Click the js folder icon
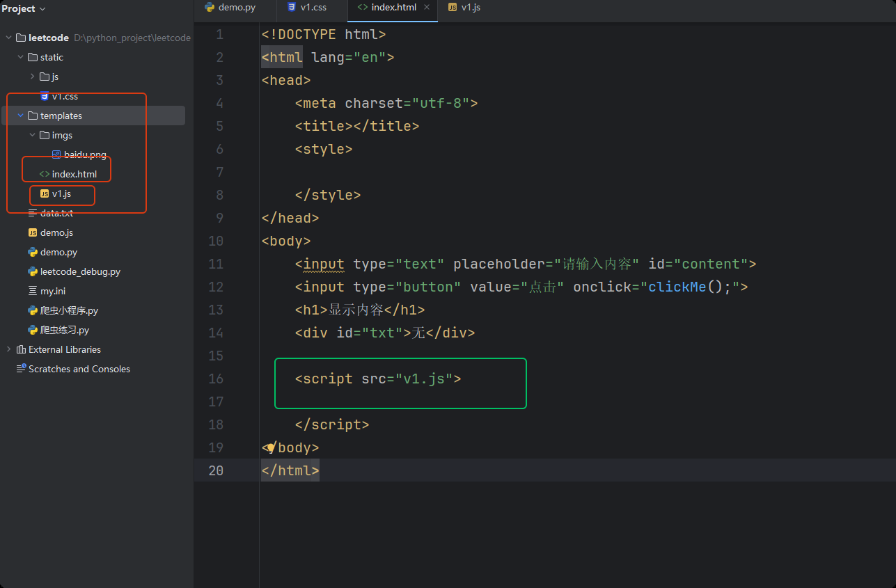The image size is (896, 588). coord(44,77)
